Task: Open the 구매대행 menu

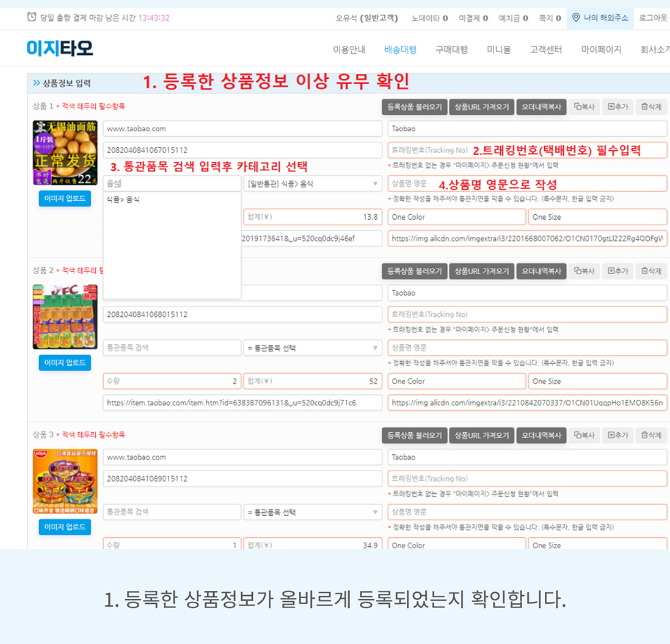Action: tap(451, 49)
